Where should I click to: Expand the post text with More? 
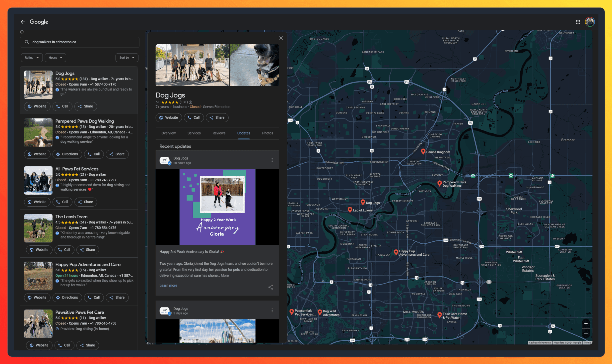[x=225, y=276]
